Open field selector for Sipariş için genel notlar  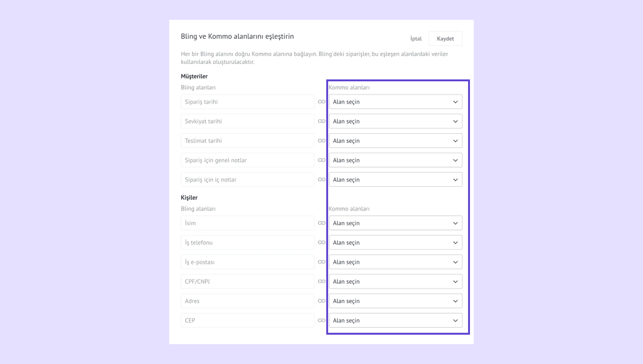395,160
